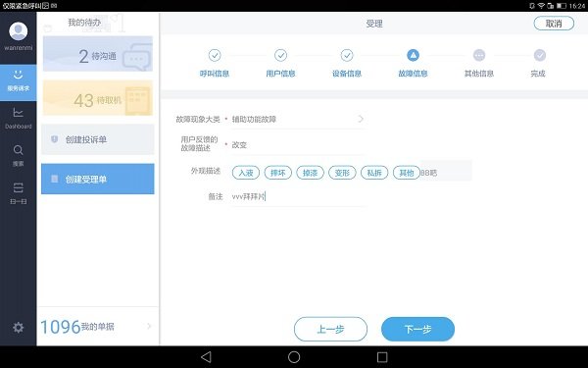This screenshot has width=588, height=368.
Task: Open the 2 待沟通 card
Action: tap(98, 54)
